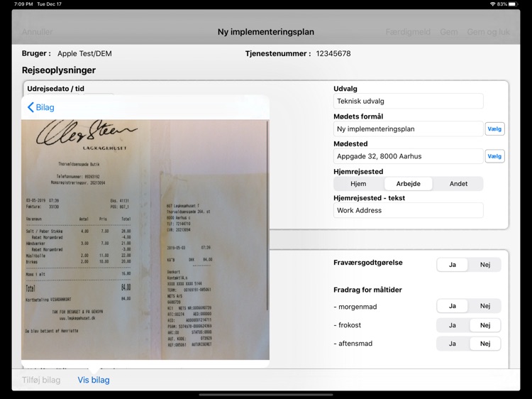Tap the user name Apple Test/DEM
Viewport: 532px width, 399px height.
click(x=84, y=54)
